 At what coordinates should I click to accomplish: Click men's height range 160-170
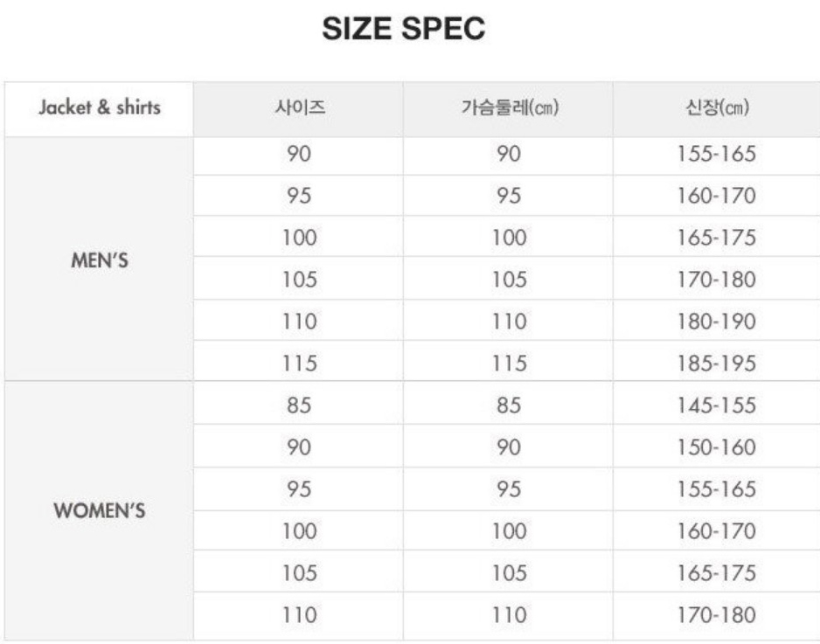click(x=717, y=196)
